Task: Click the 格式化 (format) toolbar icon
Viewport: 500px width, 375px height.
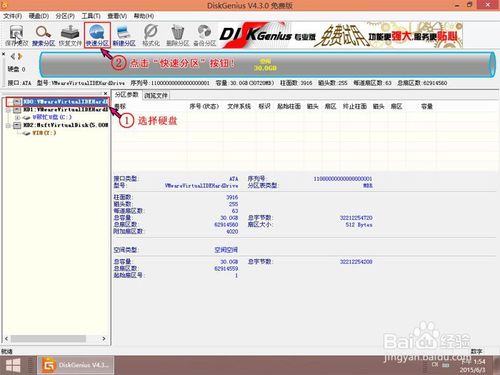Action: tap(151, 35)
